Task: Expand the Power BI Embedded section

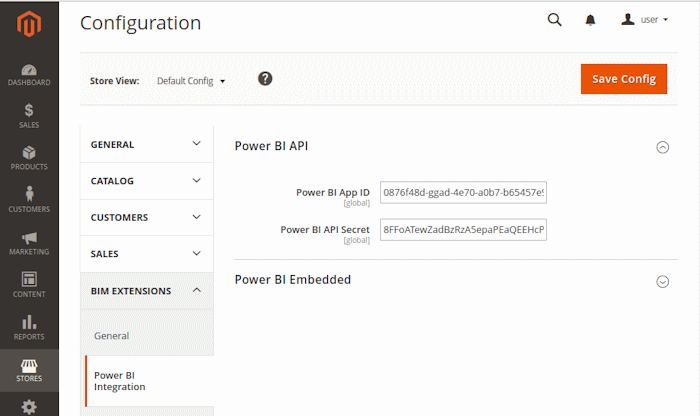Action: [662, 282]
